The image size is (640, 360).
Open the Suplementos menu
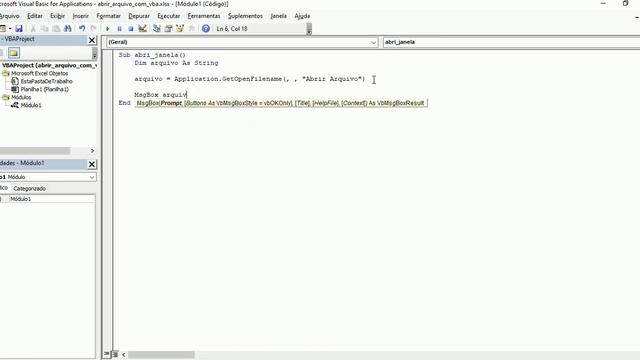tap(245, 16)
